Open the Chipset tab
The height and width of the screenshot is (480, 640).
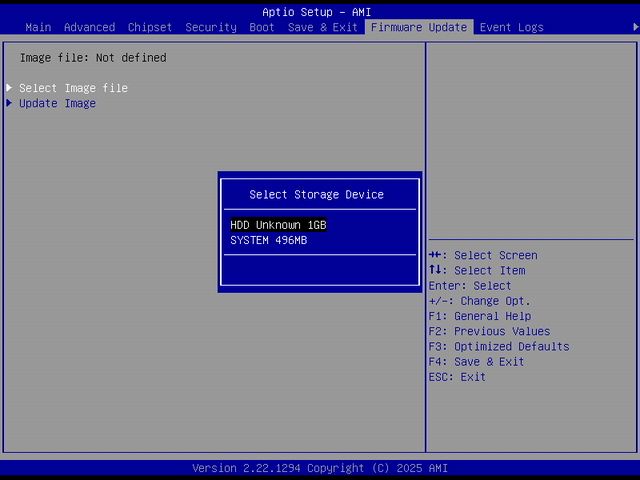tap(150, 27)
